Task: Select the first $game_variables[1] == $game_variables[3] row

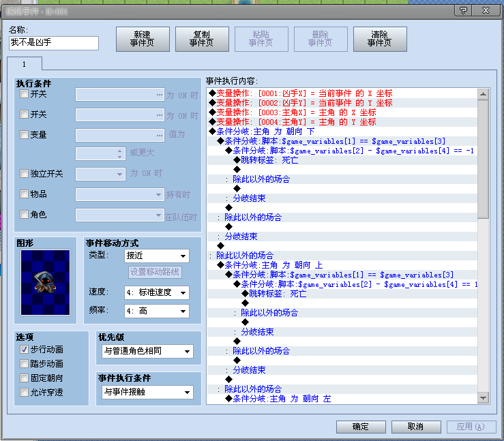Action: pos(342,141)
